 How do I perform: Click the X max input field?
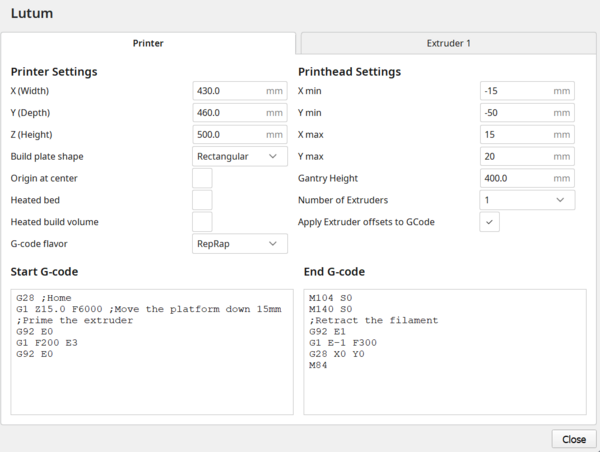pos(527,135)
